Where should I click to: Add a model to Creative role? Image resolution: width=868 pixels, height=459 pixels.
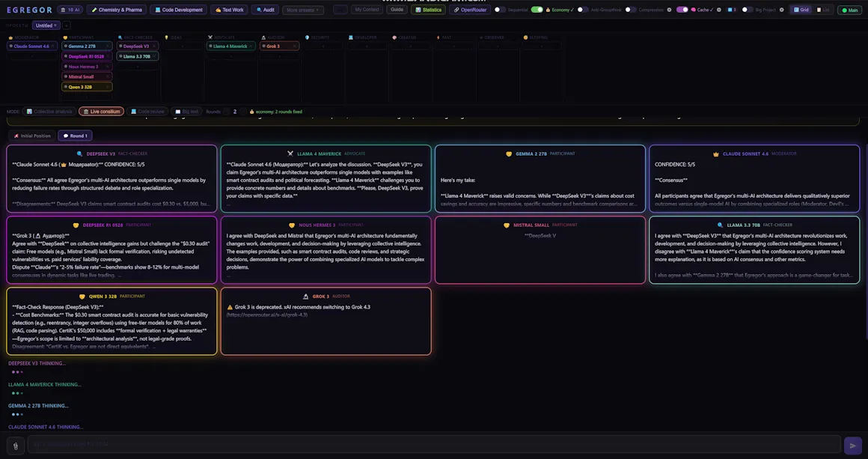click(410, 46)
